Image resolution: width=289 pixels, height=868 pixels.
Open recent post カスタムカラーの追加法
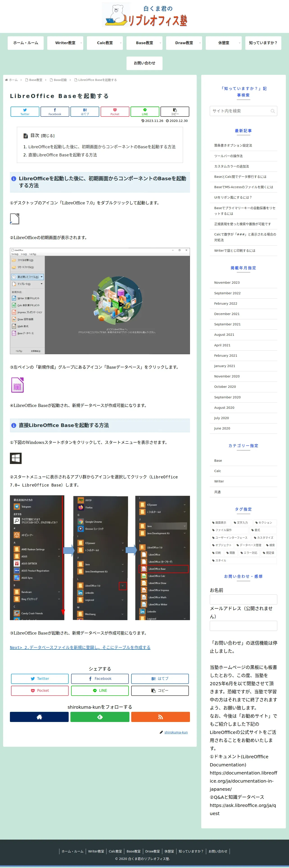tap(231, 167)
